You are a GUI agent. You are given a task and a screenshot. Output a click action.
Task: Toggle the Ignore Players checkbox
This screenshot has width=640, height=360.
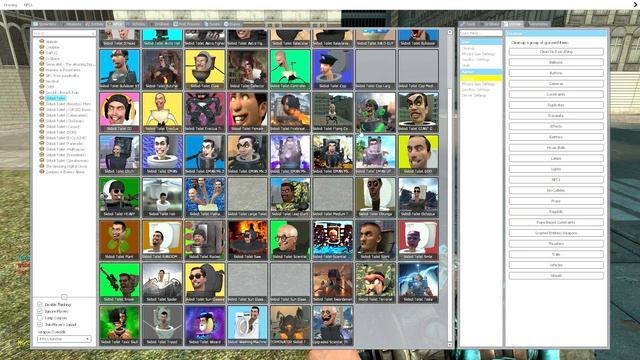(x=40, y=311)
